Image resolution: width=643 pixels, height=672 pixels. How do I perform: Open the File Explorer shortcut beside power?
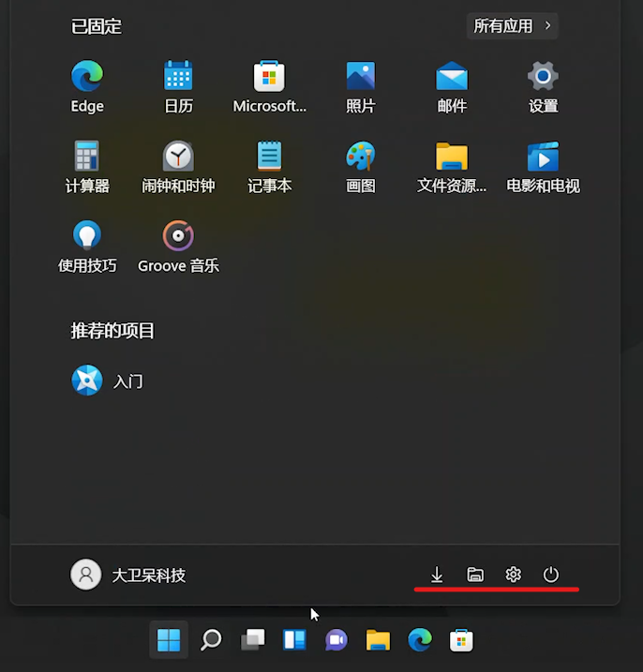[475, 575]
